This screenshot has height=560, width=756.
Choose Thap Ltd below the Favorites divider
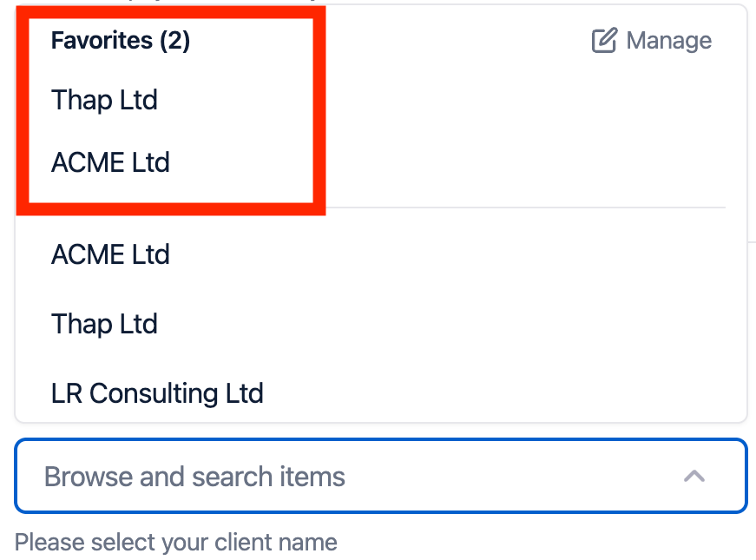pyautogui.click(x=105, y=324)
